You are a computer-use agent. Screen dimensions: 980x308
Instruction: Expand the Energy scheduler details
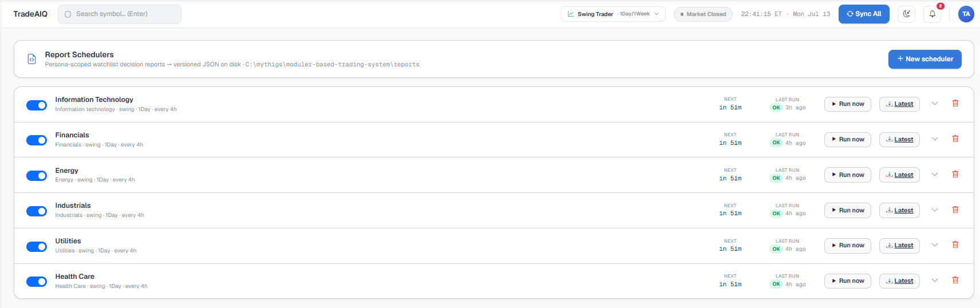pos(935,175)
